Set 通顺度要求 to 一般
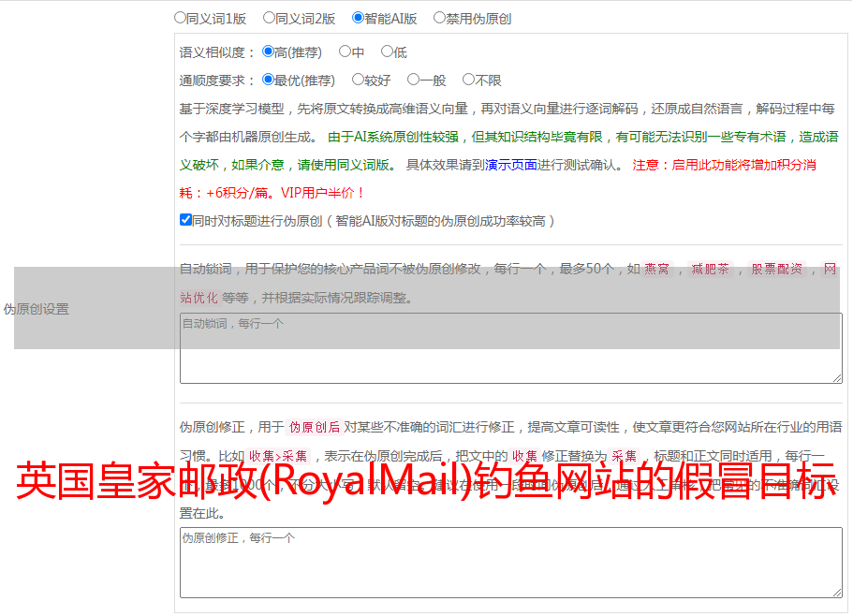The height and width of the screenshot is (616, 853). (413, 80)
